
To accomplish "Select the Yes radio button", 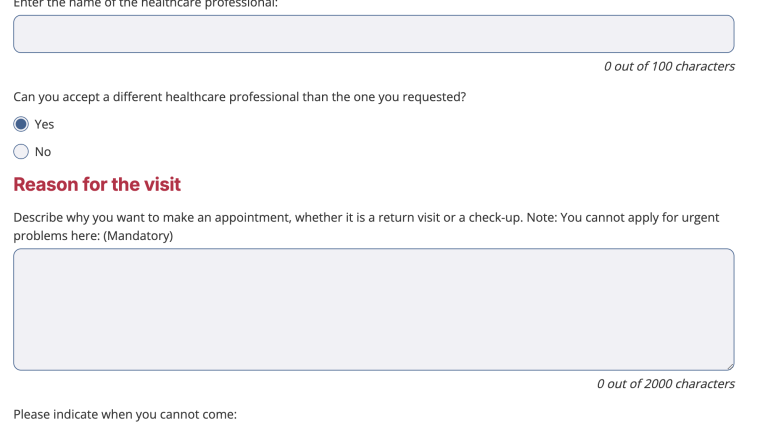I will [21, 124].
